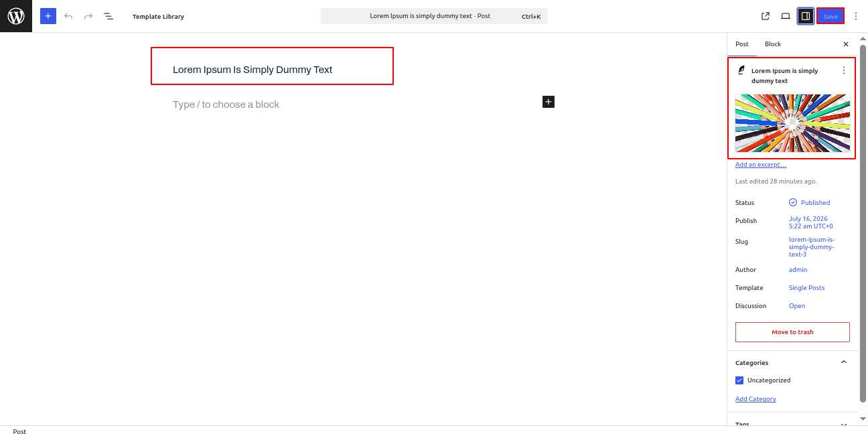
Task: Click the Move to trash button
Action: point(792,332)
